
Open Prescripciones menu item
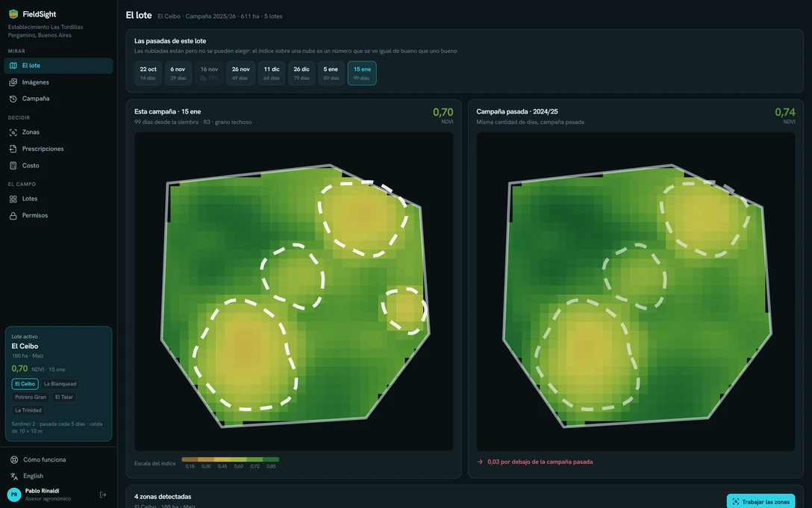tap(58, 149)
